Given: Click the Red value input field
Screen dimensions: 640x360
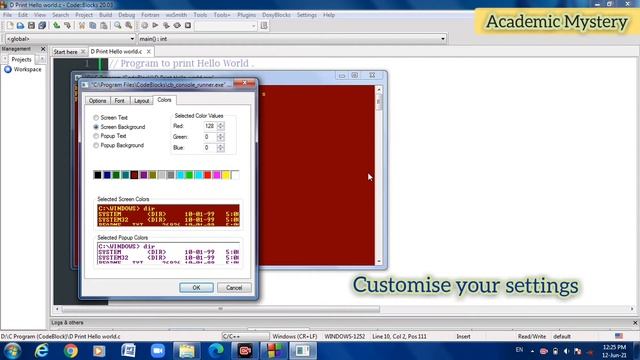Looking at the screenshot, I should click(210, 126).
